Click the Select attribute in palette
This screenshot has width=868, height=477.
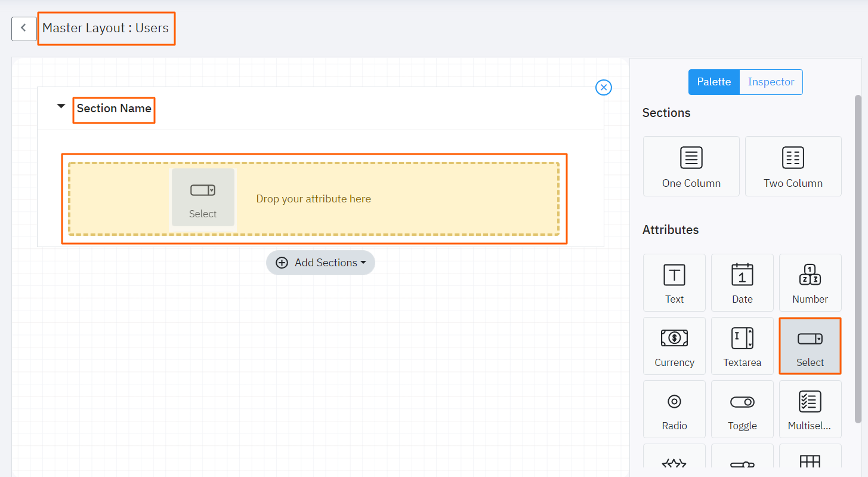point(810,346)
